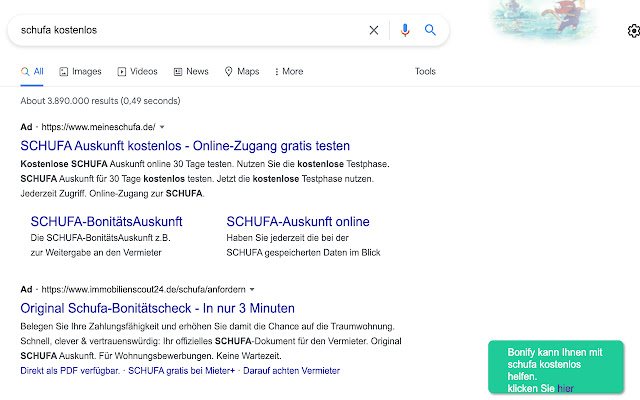Select the All results tab
The image size is (640, 400).
click(32, 71)
